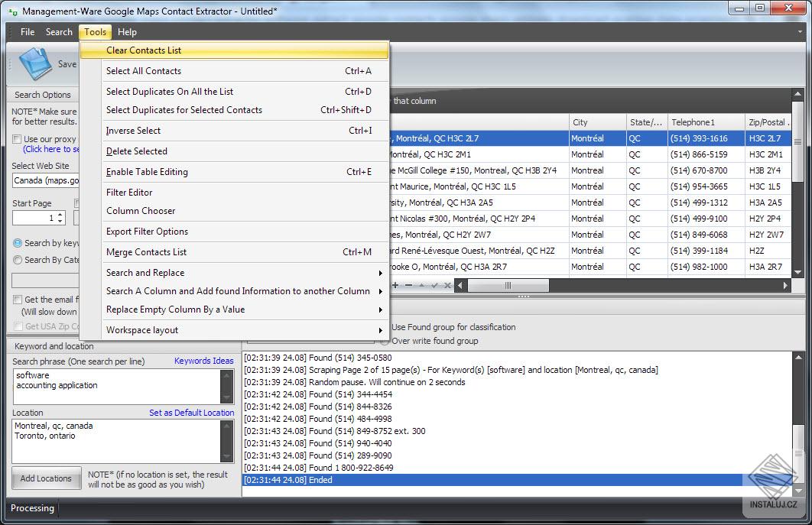
Task: Select the 'H3B 2Y4' zip cell
Action: (x=768, y=170)
